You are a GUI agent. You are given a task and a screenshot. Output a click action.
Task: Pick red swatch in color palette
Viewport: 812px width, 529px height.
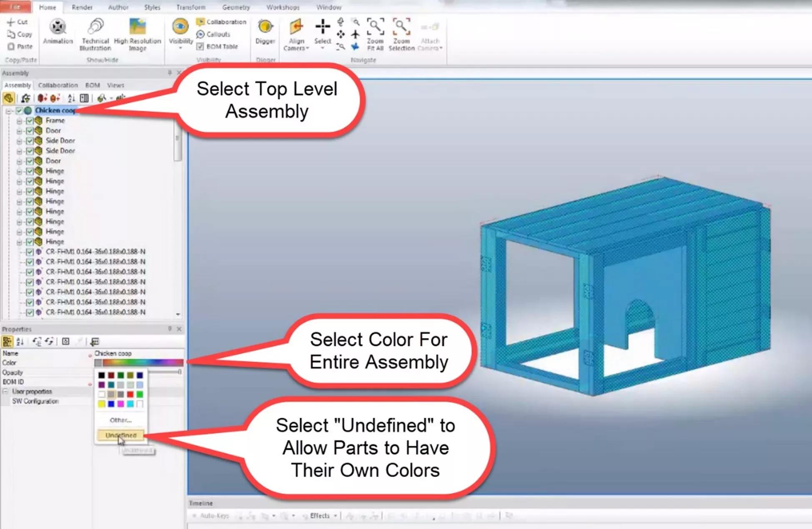coord(130,394)
